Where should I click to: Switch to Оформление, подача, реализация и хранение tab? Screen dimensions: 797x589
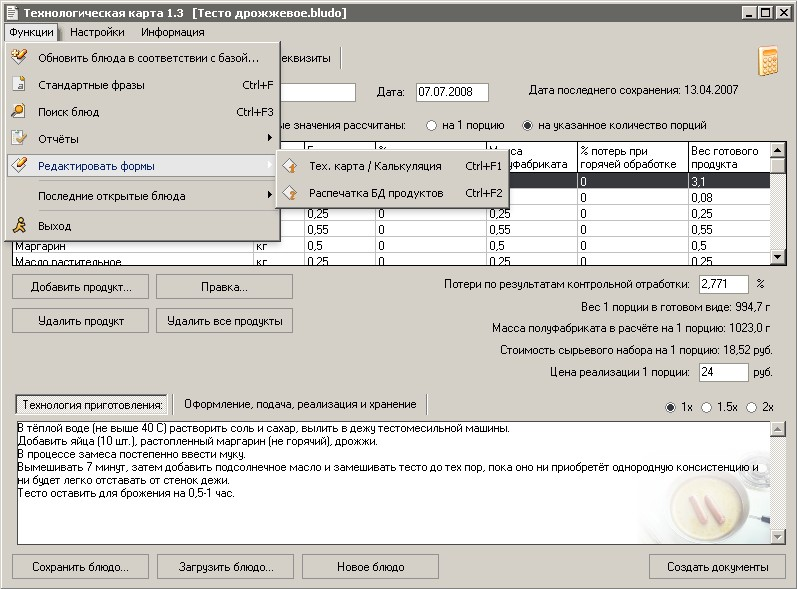pos(300,404)
